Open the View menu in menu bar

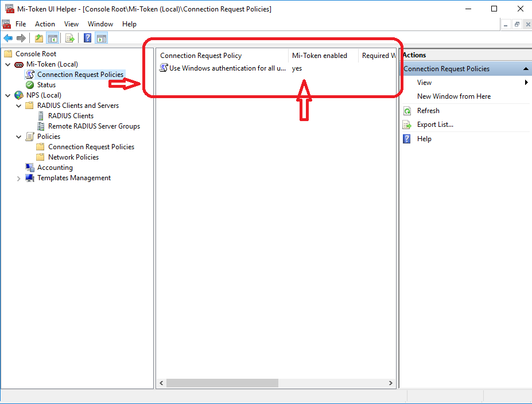coord(71,24)
